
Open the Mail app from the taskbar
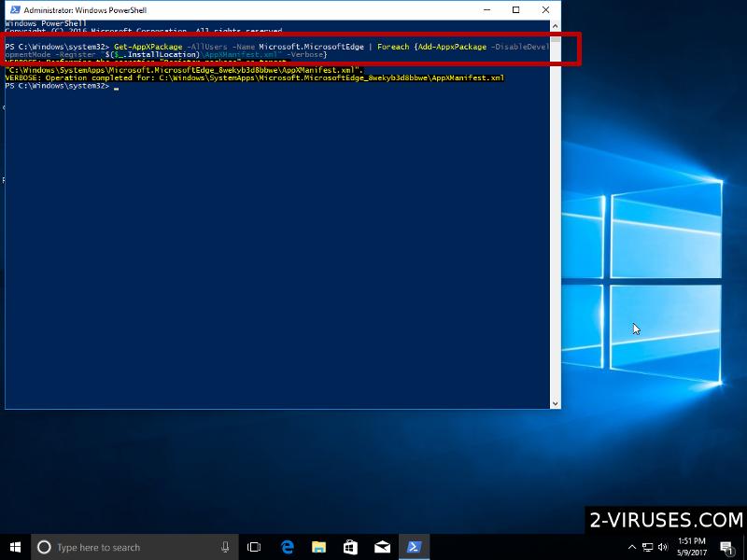click(x=382, y=547)
